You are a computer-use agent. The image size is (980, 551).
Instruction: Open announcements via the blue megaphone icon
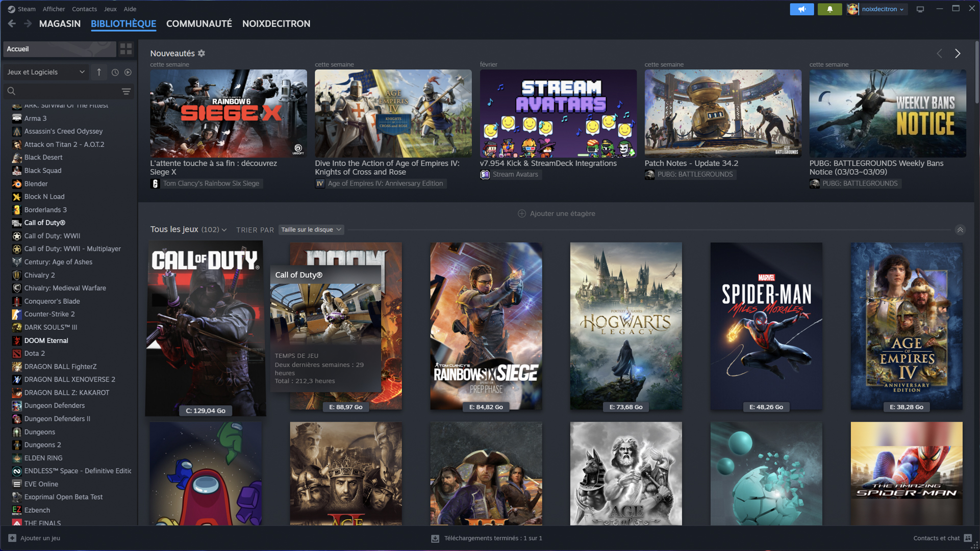coord(801,9)
